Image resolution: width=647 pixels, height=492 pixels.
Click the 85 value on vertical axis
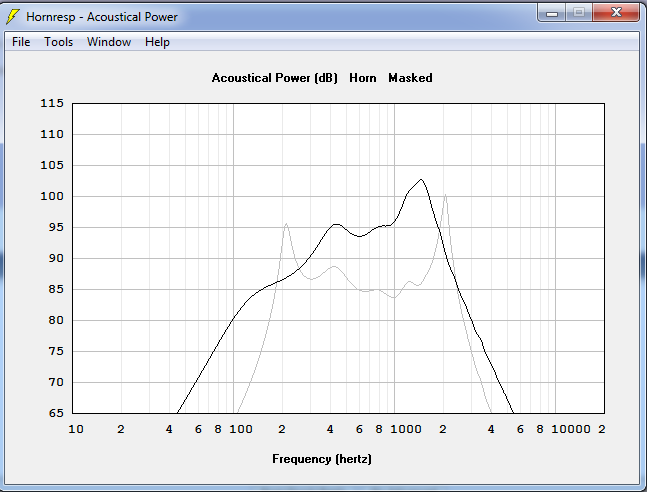coord(56,289)
